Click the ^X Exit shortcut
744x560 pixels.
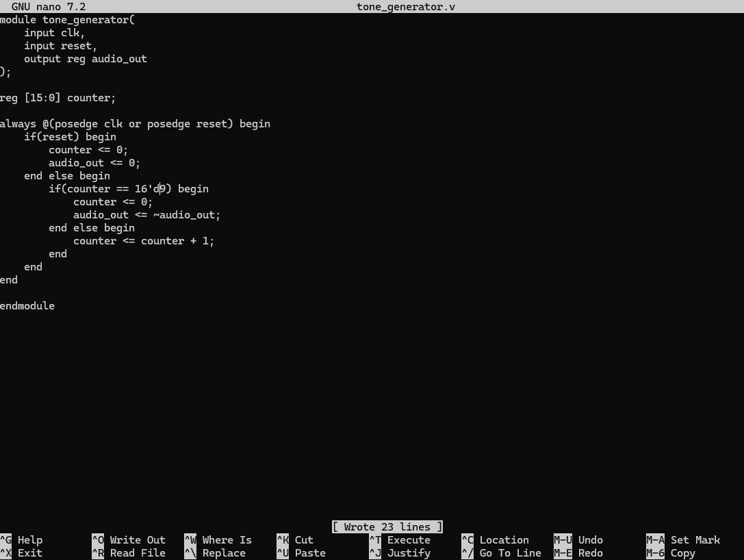[x=22, y=553]
